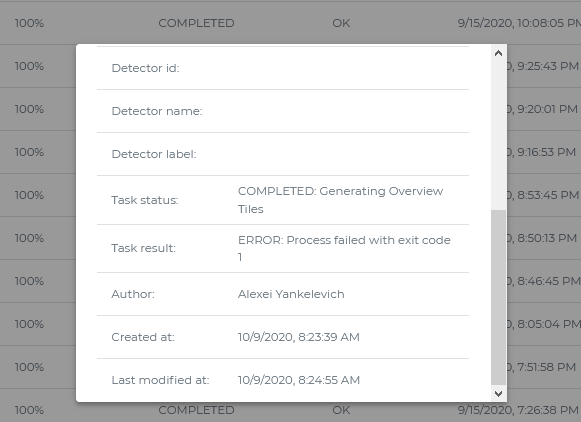Click COMPLETED status in bottom table row

(x=196, y=410)
